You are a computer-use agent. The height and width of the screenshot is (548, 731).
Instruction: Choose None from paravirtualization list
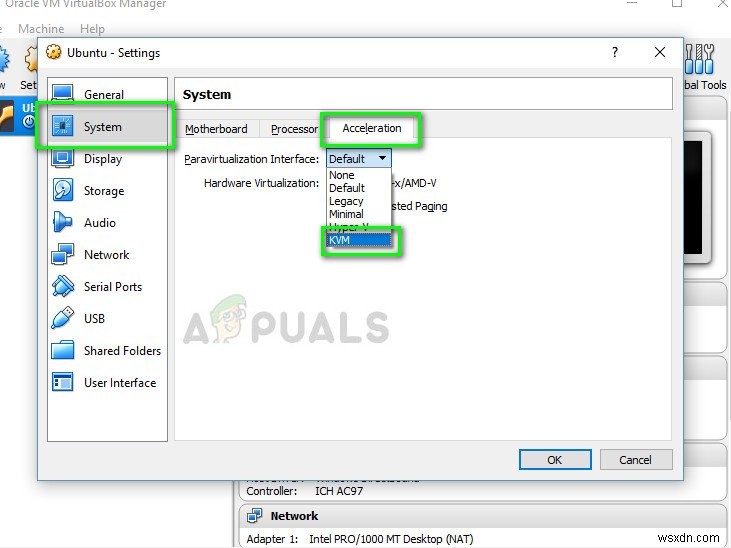[x=359, y=175]
